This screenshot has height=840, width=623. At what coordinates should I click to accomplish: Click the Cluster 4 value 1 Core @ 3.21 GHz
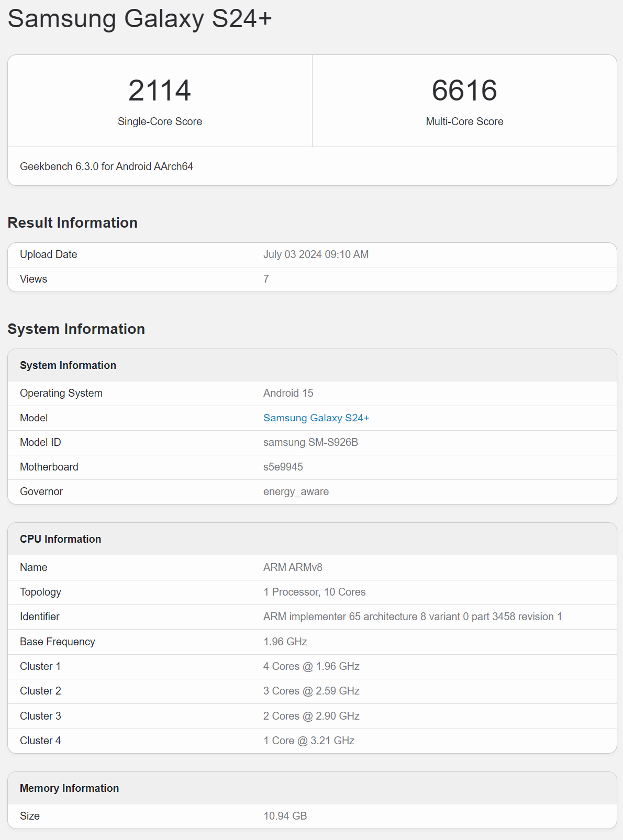pos(308,741)
